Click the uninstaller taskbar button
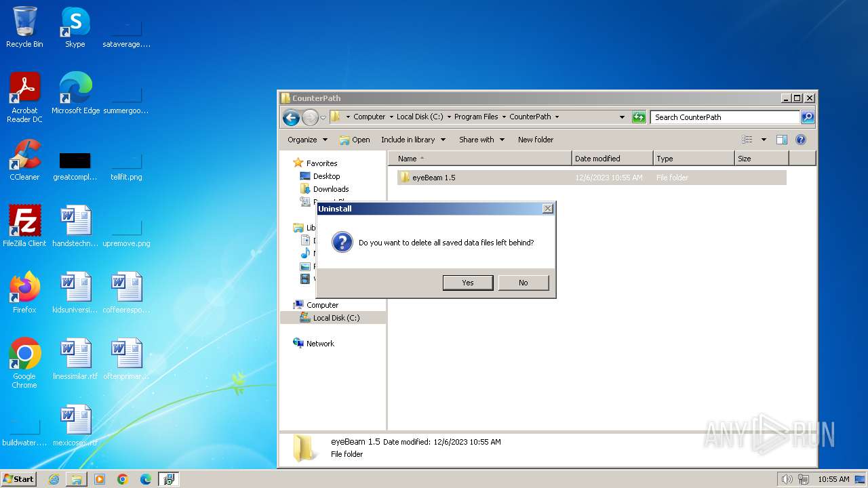The image size is (868, 488). [x=169, y=479]
